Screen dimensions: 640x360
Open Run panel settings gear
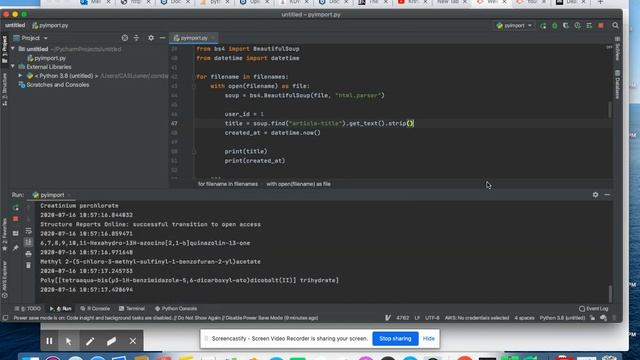(596, 195)
